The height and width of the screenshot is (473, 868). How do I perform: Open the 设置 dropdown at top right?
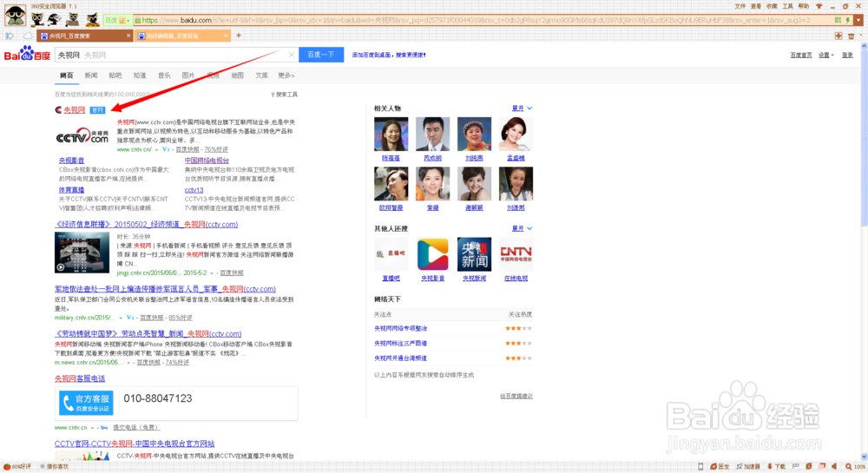826,56
